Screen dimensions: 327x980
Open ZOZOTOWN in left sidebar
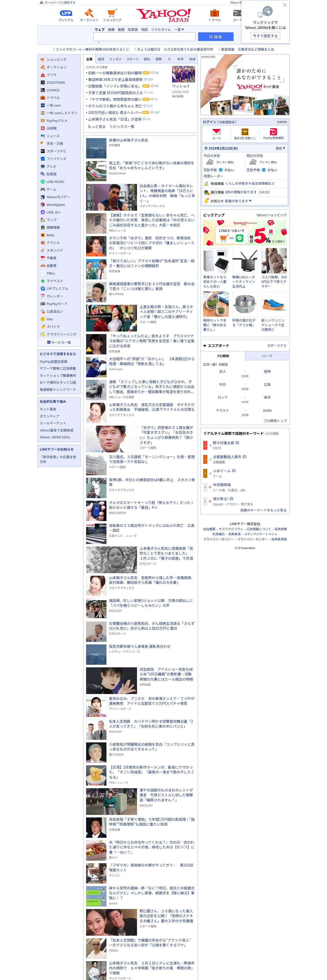(x=56, y=82)
